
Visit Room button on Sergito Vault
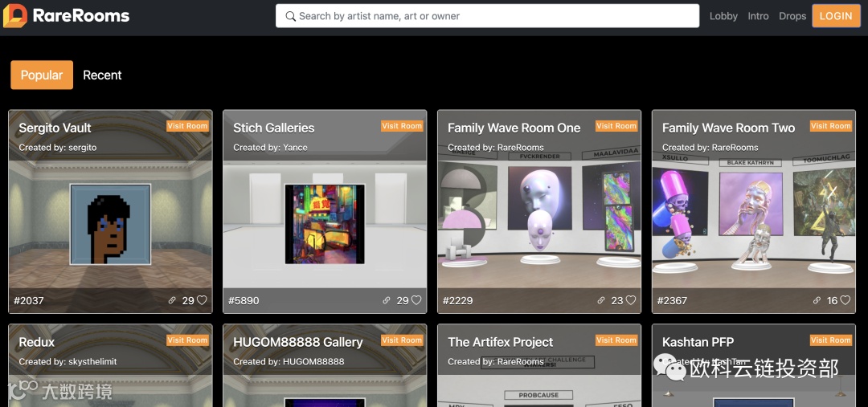(187, 126)
